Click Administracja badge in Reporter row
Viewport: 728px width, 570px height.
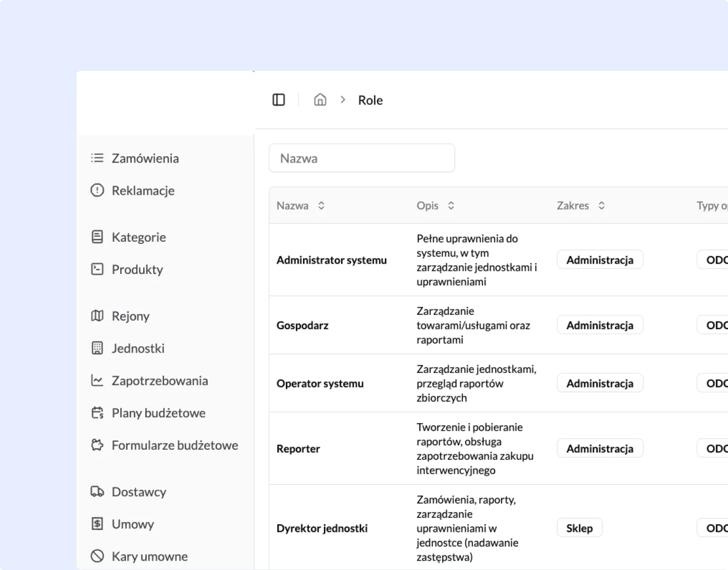pyautogui.click(x=600, y=448)
